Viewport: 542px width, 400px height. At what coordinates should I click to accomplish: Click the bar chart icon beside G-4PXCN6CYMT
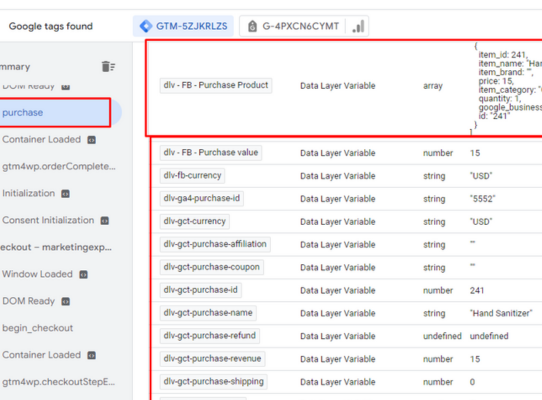point(358,26)
